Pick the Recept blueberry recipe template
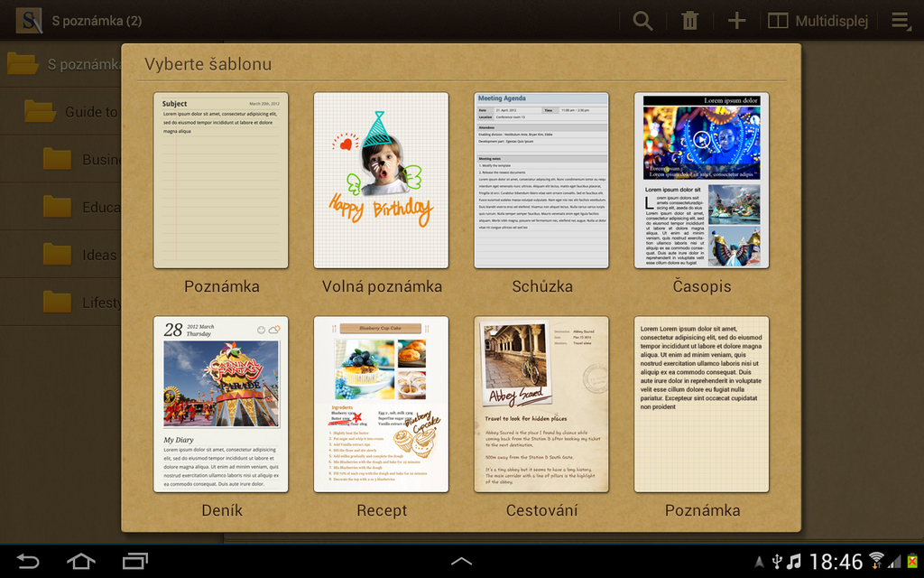The image size is (924, 578). point(381,404)
